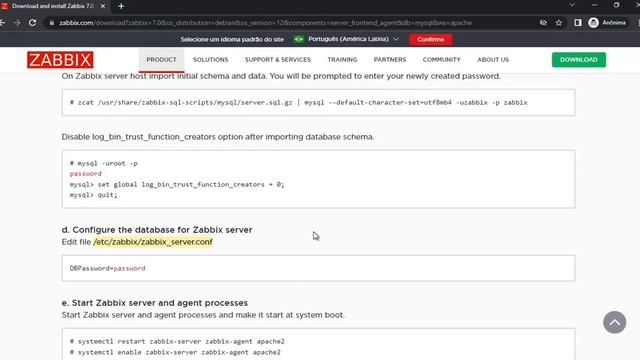Click the mysql -uroot -p command
The image size is (640, 360).
(x=104, y=163)
